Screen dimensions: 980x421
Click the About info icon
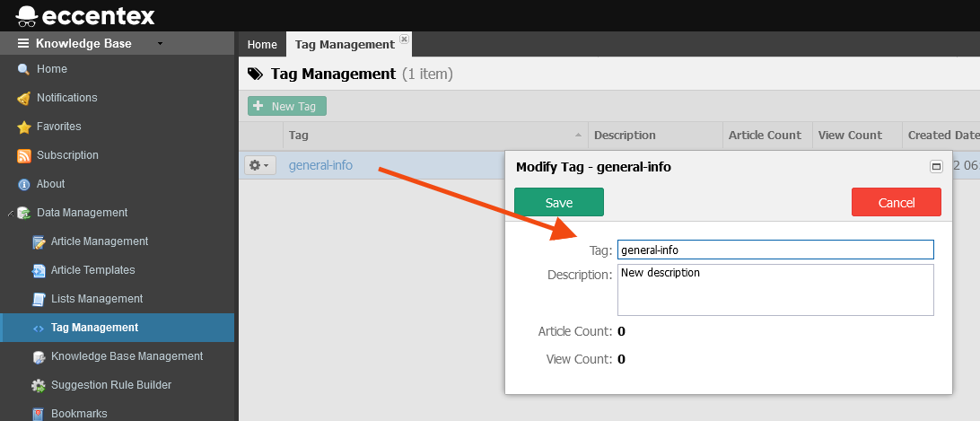click(x=24, y=184)
